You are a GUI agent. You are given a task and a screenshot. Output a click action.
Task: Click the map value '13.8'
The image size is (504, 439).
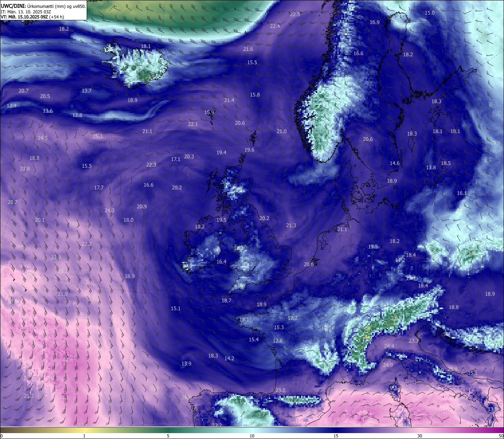coord(431,167)
